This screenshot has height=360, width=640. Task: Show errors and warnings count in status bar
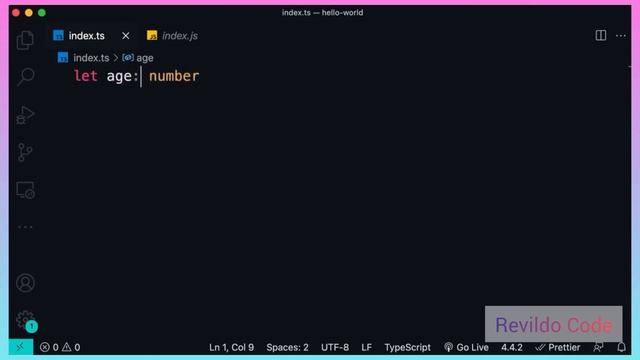[60, 347]
